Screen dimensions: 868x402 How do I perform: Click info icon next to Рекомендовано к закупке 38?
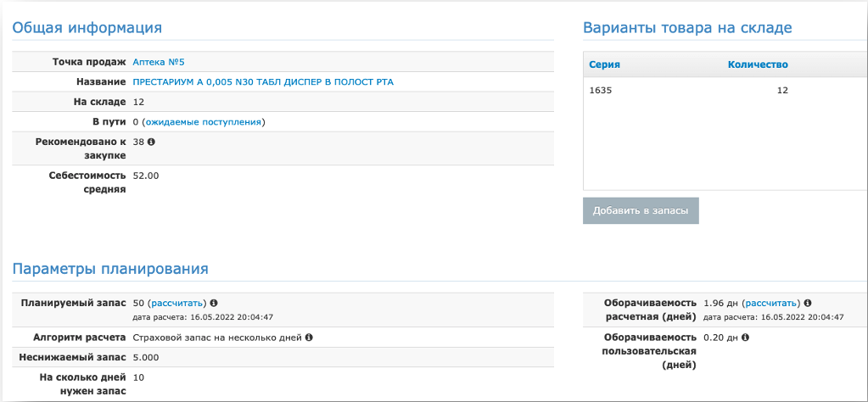pyautogui.click(x=151, y=142)
